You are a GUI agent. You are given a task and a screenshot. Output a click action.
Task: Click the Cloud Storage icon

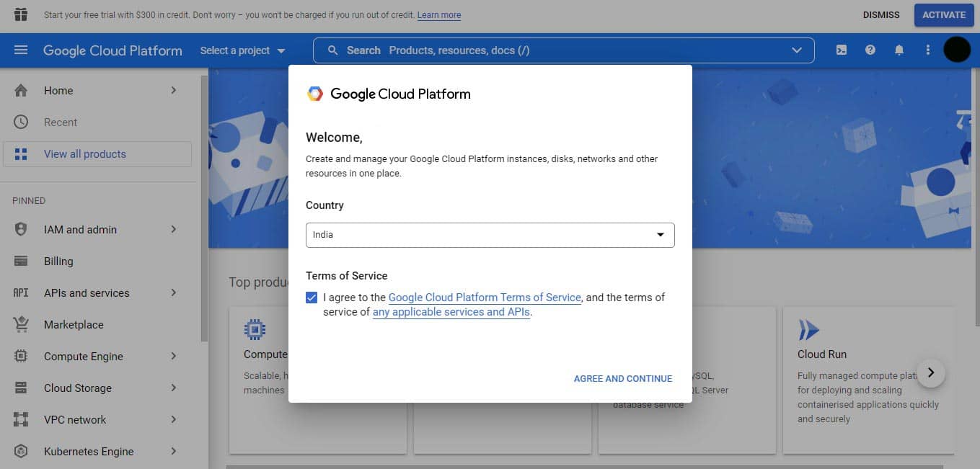coord(21,388)
